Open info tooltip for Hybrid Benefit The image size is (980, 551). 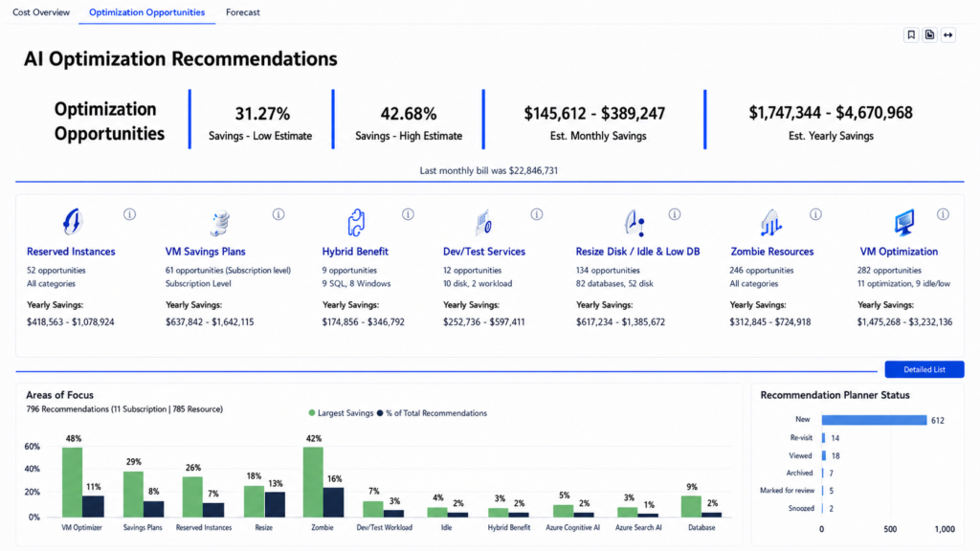[408, 214]
